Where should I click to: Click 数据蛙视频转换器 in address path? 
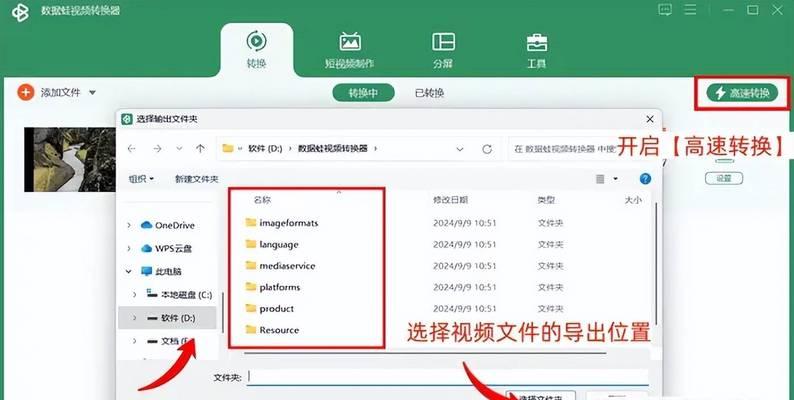(332, 148)
